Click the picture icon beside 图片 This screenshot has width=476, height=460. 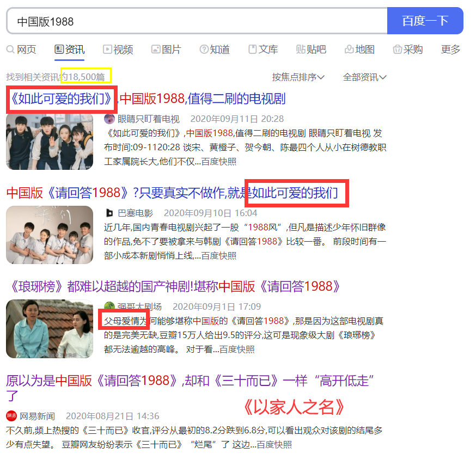156,49
